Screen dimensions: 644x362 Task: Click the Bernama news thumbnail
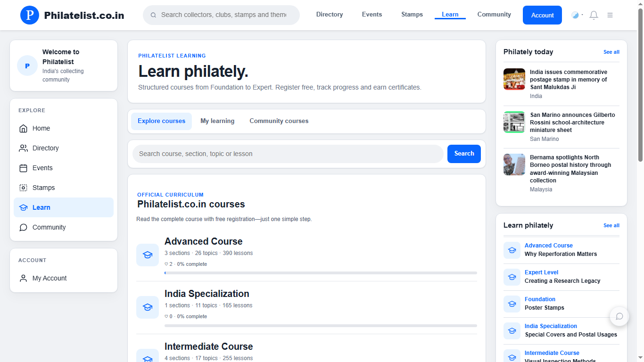click(x=514, y=165)
